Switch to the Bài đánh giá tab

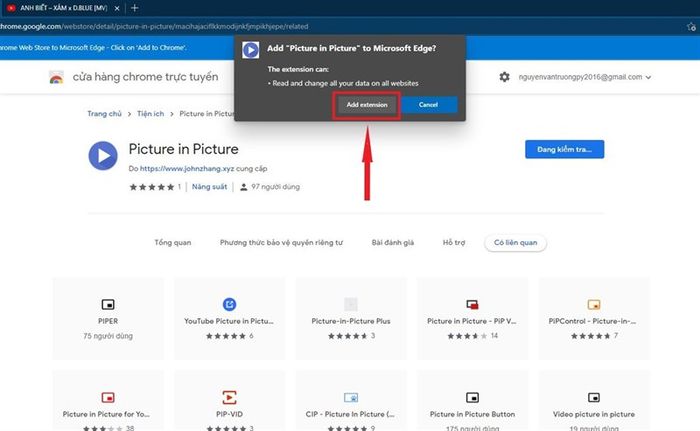[393, 243]
